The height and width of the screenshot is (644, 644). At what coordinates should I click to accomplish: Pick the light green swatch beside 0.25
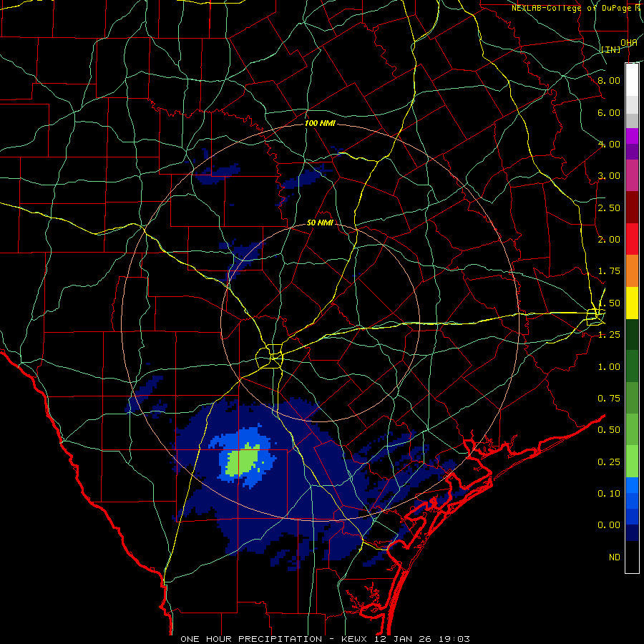pos(632,462)
